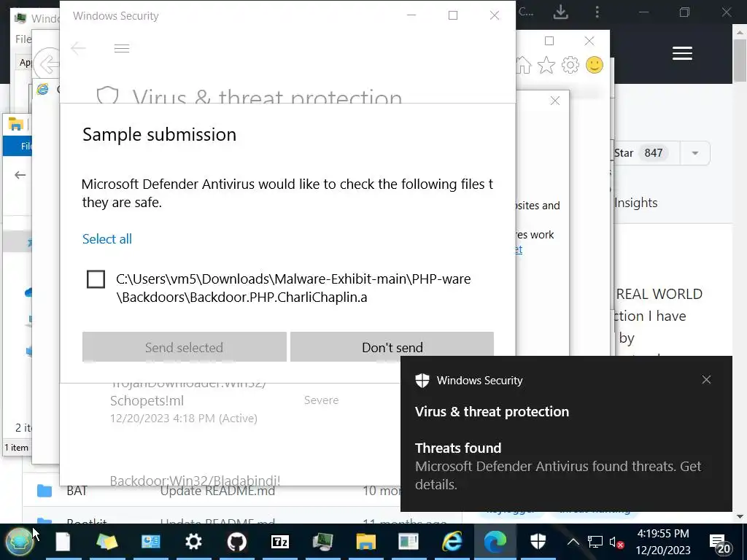Screen dimensions: 747x560
Task: Click the Internet Explorer back arrow
Action: coord(47,64)
